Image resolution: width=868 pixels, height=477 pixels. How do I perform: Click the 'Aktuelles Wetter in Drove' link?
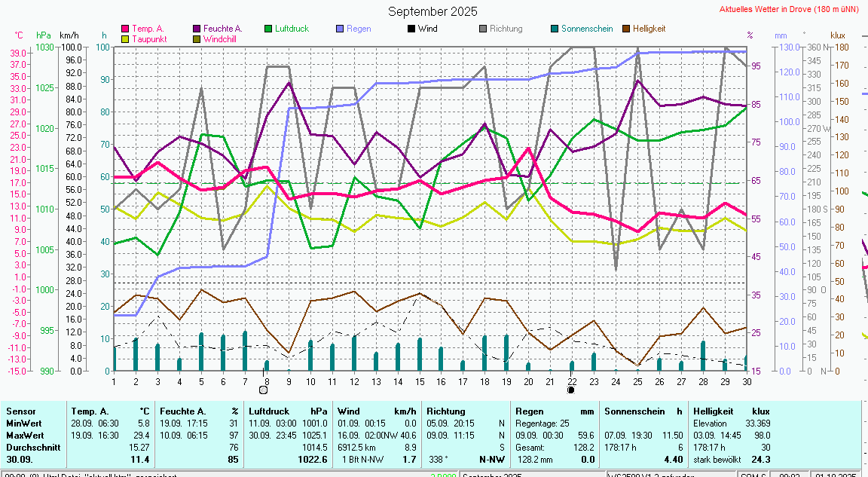click(790, 10)
